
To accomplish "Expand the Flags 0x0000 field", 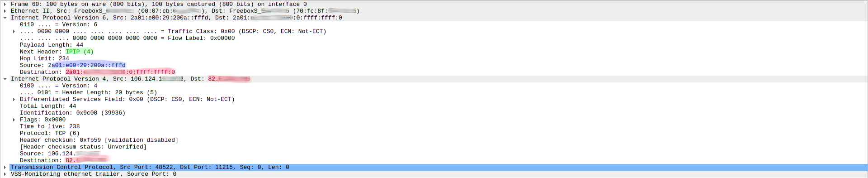I will point(14,120).
